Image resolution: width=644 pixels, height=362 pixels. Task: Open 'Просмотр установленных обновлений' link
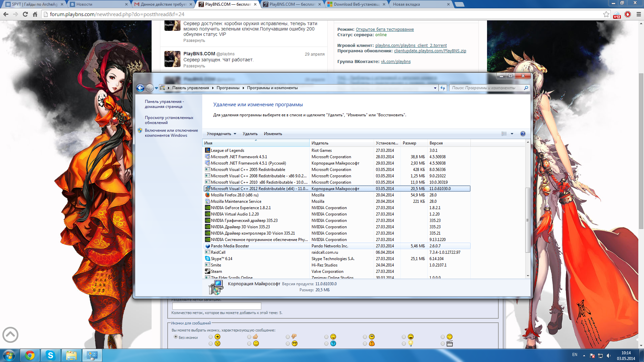coord(169,120)
